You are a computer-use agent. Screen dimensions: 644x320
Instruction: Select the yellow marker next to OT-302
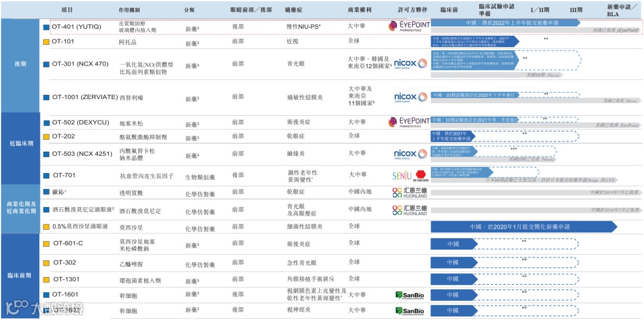[x=47, y=263]
